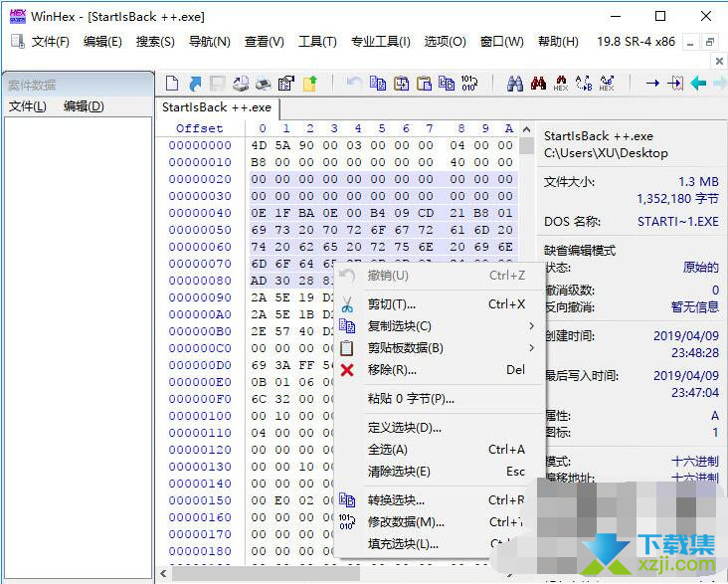Click the vertical scrollbar thumb in hex view

coord(526,145)
